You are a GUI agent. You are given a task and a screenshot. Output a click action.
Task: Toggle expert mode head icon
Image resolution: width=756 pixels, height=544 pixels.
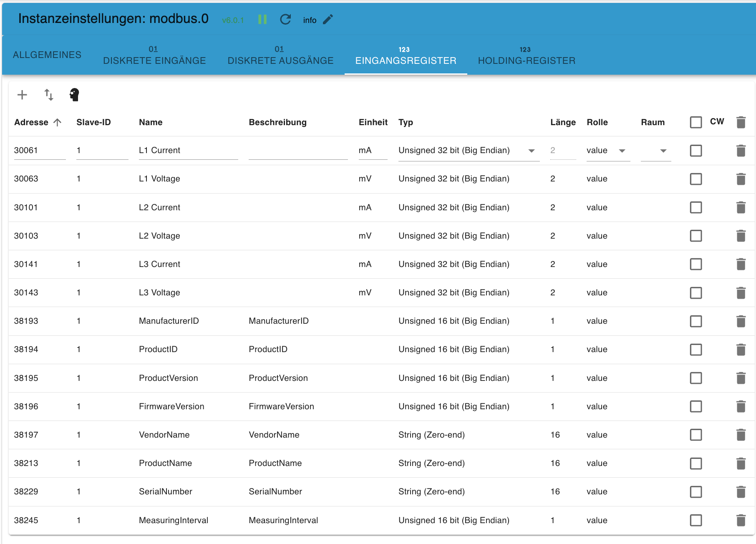tap(74, 95)
